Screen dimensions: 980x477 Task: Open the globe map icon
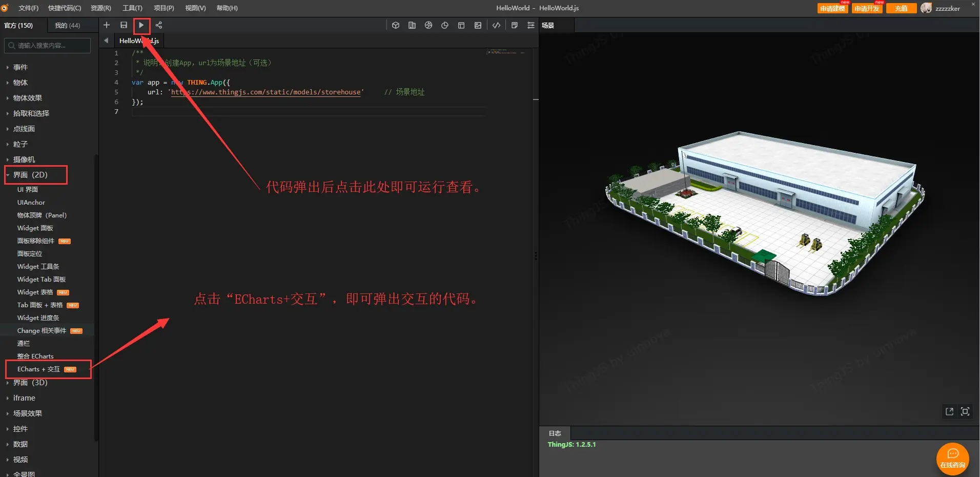coord(428,25)
